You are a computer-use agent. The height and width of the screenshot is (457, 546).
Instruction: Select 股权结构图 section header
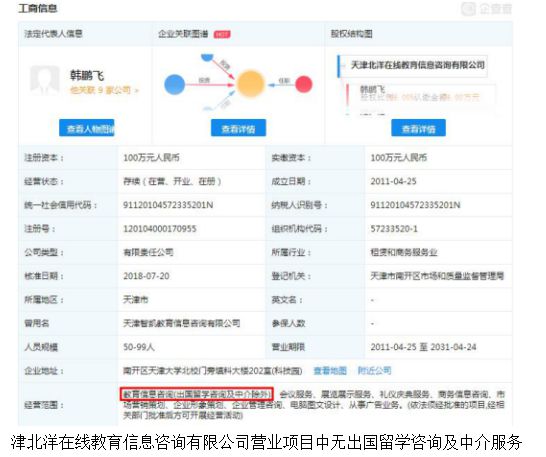(x=351, y=34)
